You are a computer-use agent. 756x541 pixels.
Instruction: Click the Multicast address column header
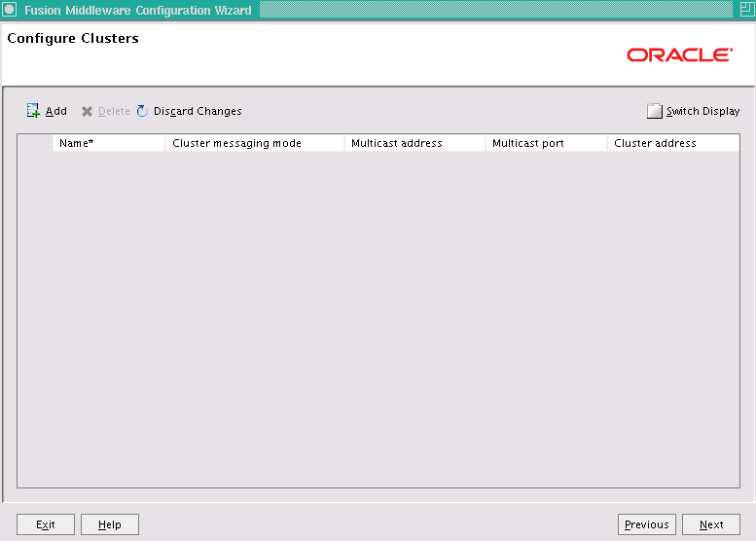414,143
